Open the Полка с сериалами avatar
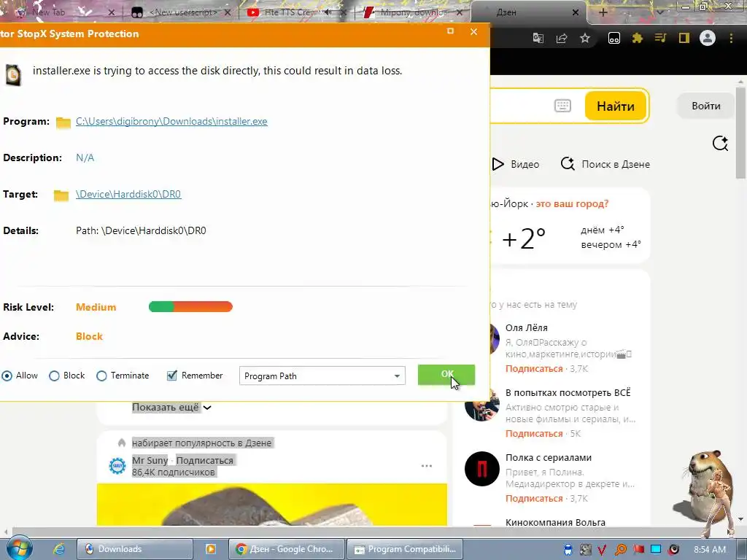 coord(481,469)
